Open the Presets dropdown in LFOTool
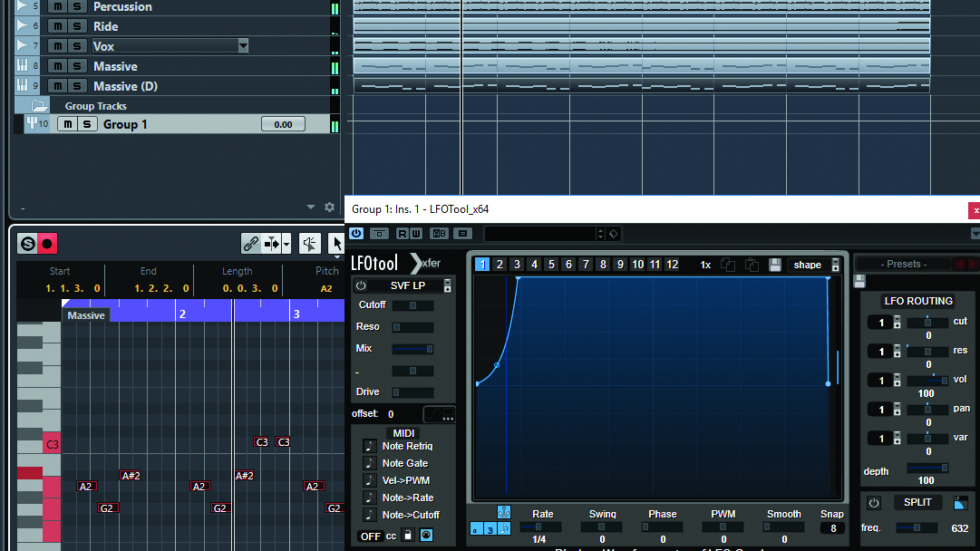The width and height of the screenshot is (980, 551). tap(904, 265)
